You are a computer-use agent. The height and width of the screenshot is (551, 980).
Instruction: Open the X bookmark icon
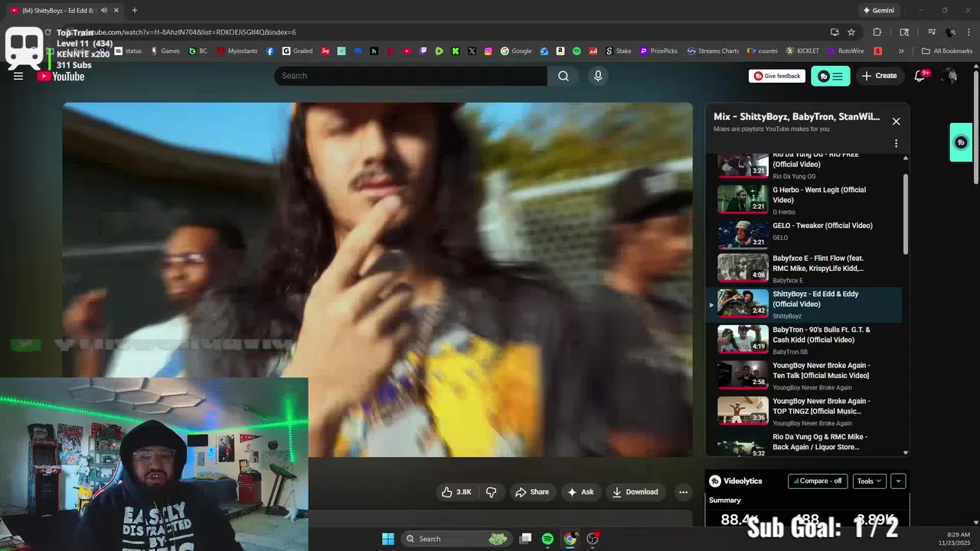click(x=472, y=51)
